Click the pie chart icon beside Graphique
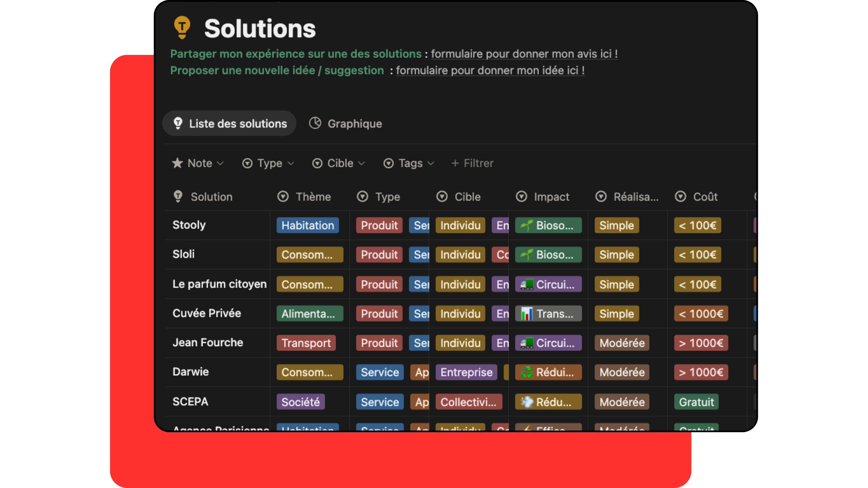This screenshot has height=488, width=868. (315, 123)
